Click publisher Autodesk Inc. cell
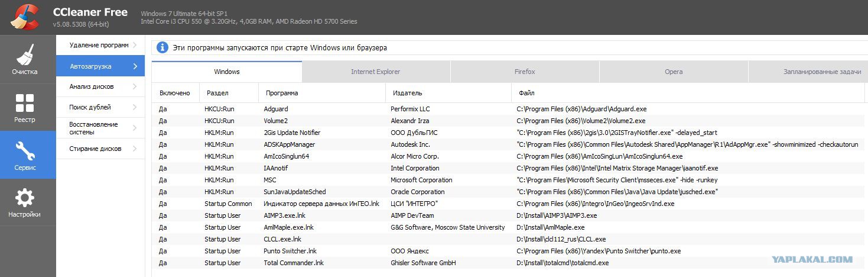 [410, 144]
